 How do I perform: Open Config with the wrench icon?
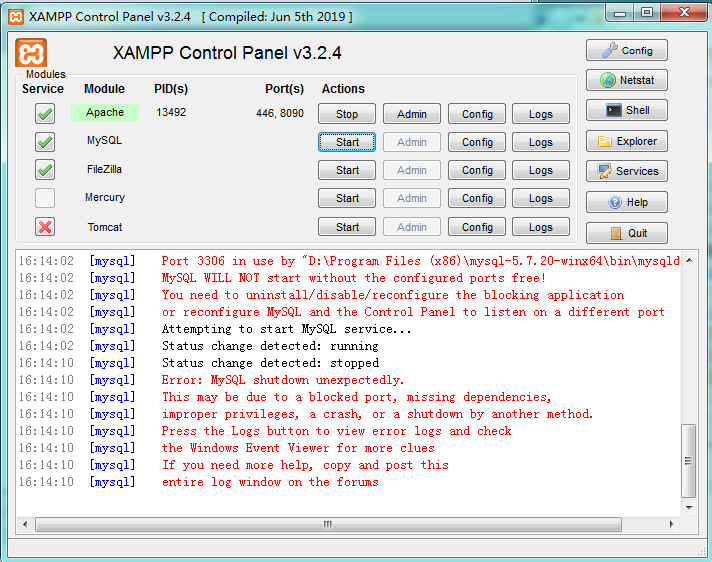tap(627, 50)
